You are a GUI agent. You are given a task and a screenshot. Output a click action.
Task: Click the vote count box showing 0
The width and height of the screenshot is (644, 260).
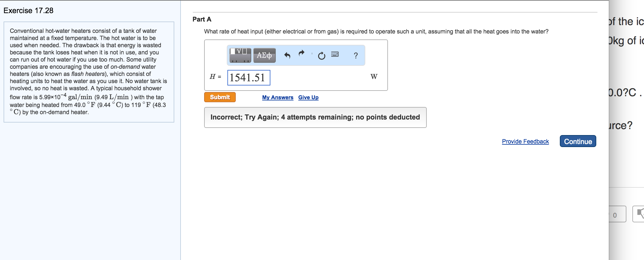click(617, 214)
